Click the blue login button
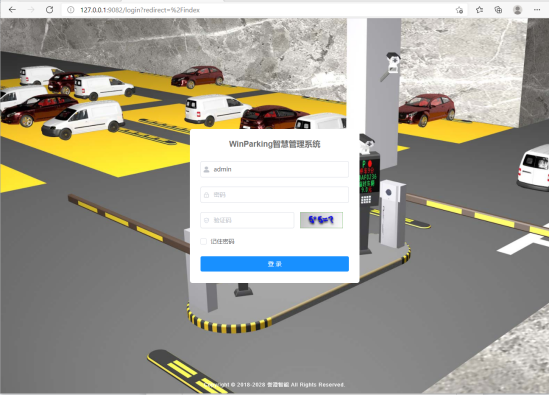The image size is (549, 395). tap(274, 264)
